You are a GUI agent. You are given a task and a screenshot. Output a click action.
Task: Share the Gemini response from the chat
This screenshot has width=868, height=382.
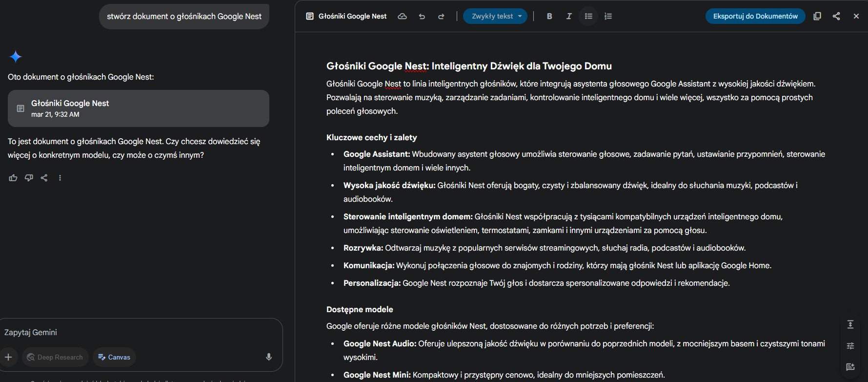pyautogui.click(x=44, y=178)
